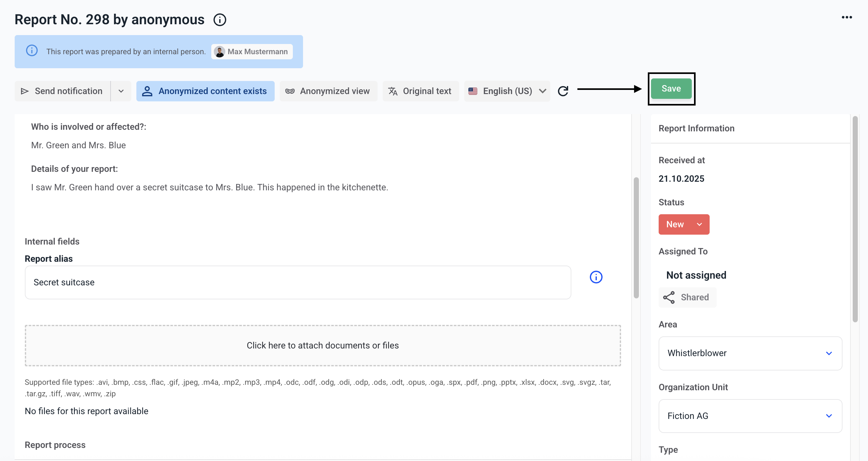Click the Send notification button
The width and height of the screenshot is (868, 461).
pyautogui.click(x=62, y=91)
